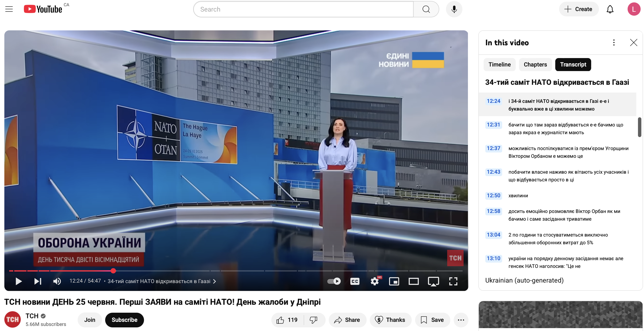Screen dimensions: 644x331
Task: Share the video
Action: pos(347,320)
